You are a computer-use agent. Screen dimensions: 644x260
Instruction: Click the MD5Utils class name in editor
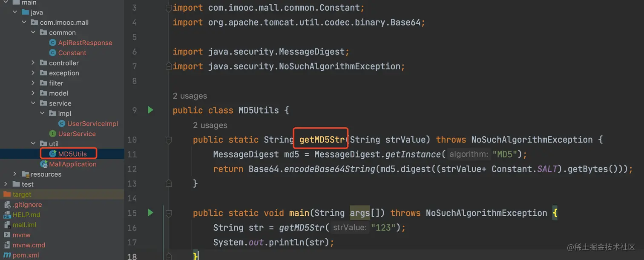click(259, 110)
